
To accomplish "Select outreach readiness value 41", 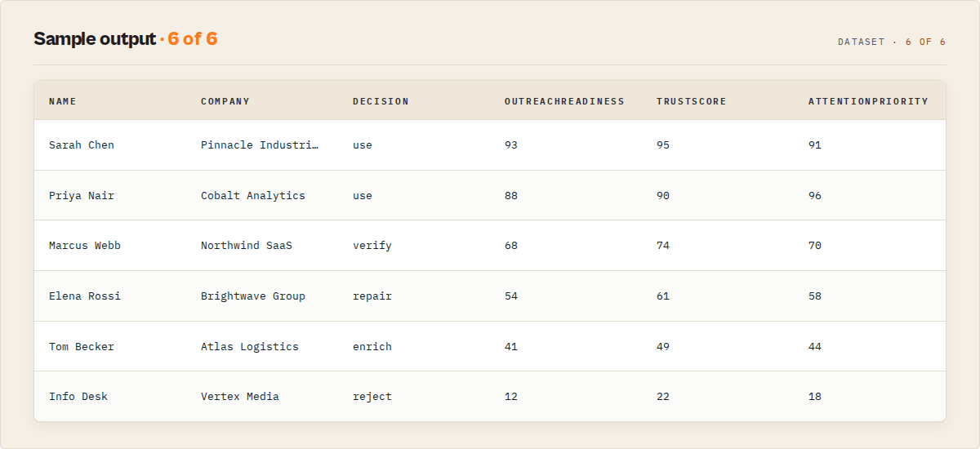I will (511, 347).
